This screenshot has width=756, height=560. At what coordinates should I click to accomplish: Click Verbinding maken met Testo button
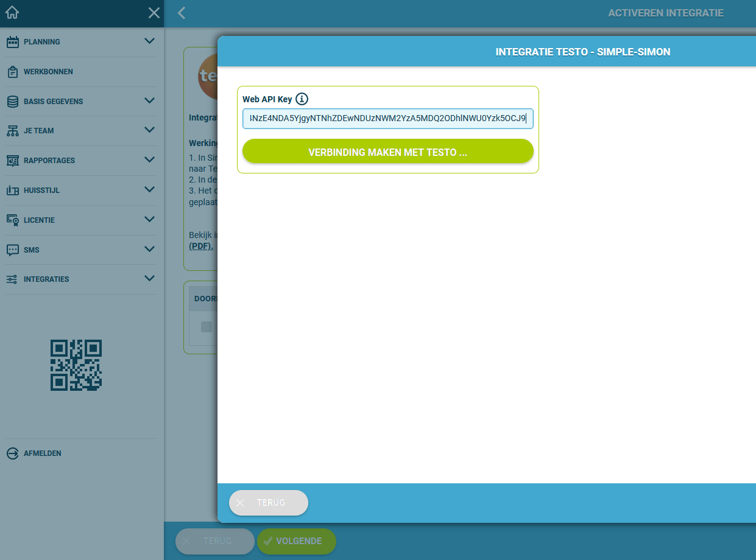coord(388,152)
